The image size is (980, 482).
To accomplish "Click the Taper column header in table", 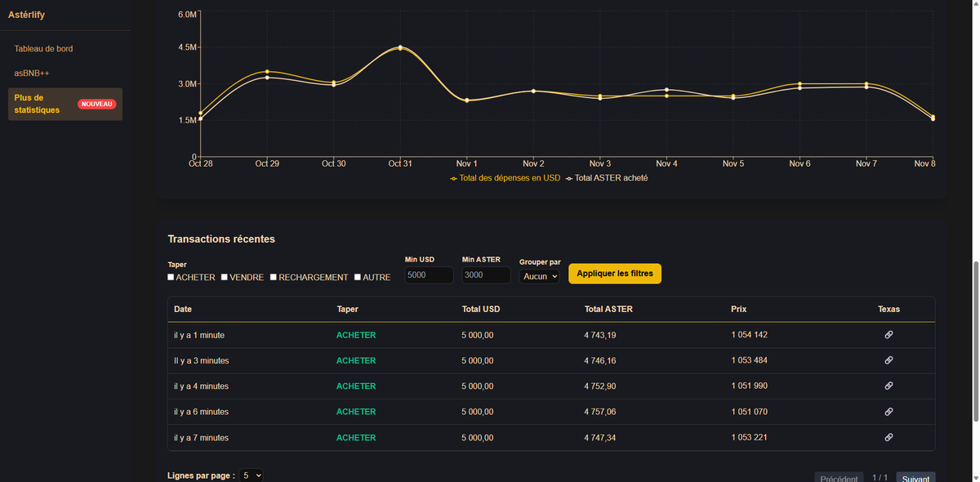I will (347, 310).
